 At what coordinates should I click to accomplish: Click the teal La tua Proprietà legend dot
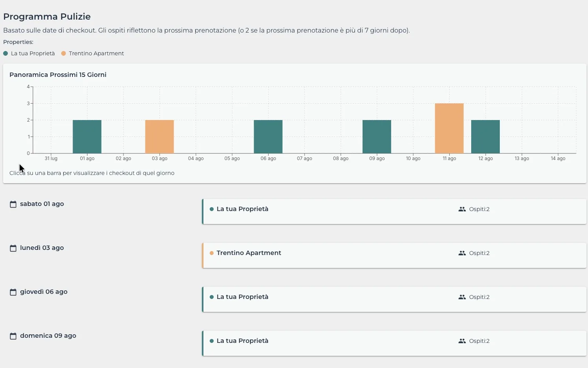point(5,53)
